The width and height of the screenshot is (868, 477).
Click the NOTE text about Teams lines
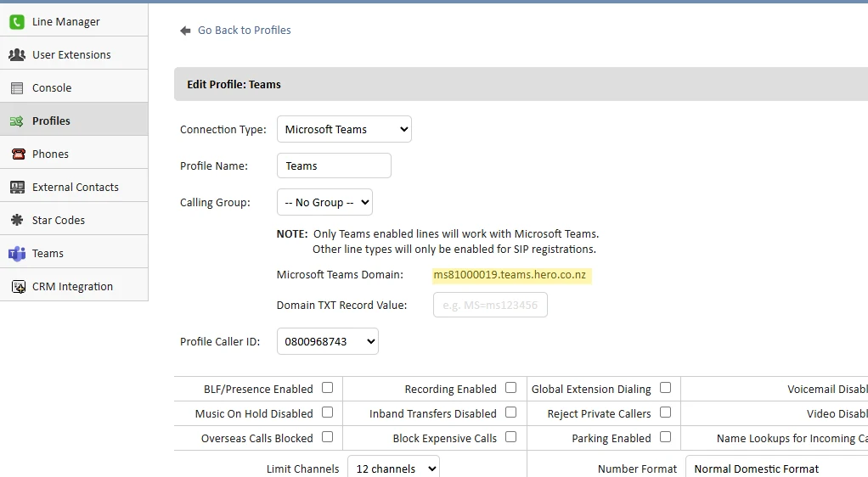tap(438, 241)
